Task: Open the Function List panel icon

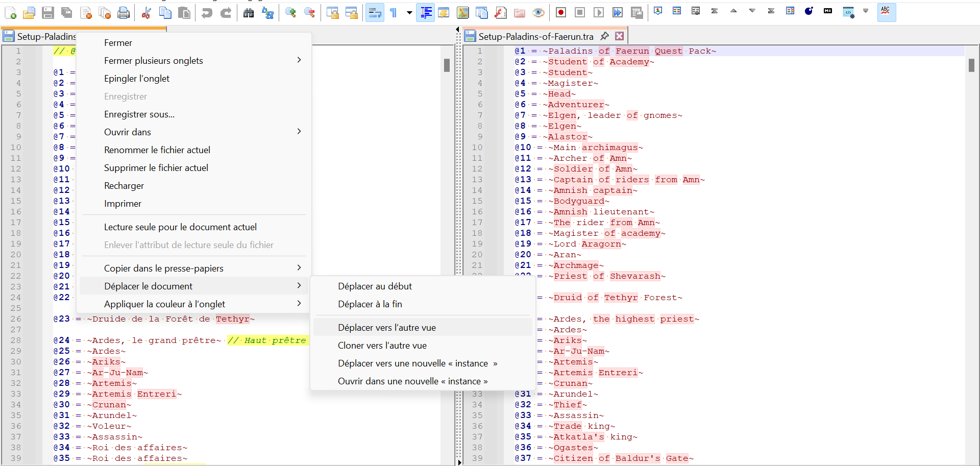Action: point(501,13)
